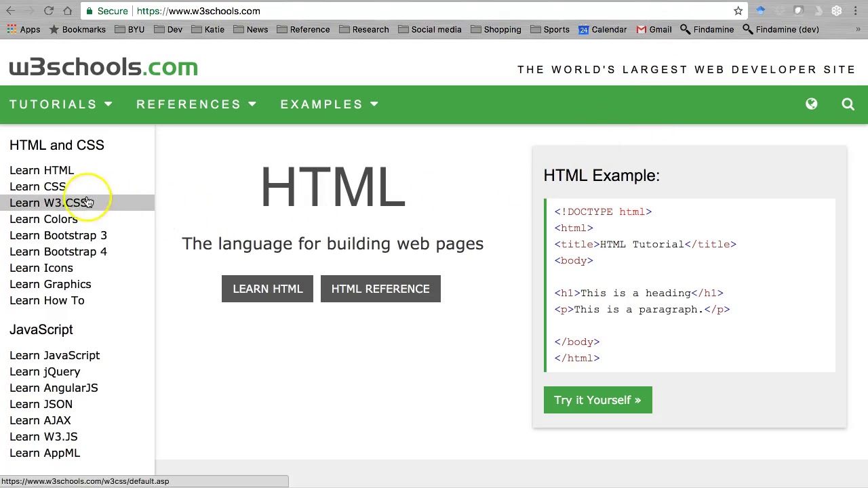Click the JavaScript sidebar heading
This screenshot has height=488, width=868.
pyautogui.click(x=41, y=329)
